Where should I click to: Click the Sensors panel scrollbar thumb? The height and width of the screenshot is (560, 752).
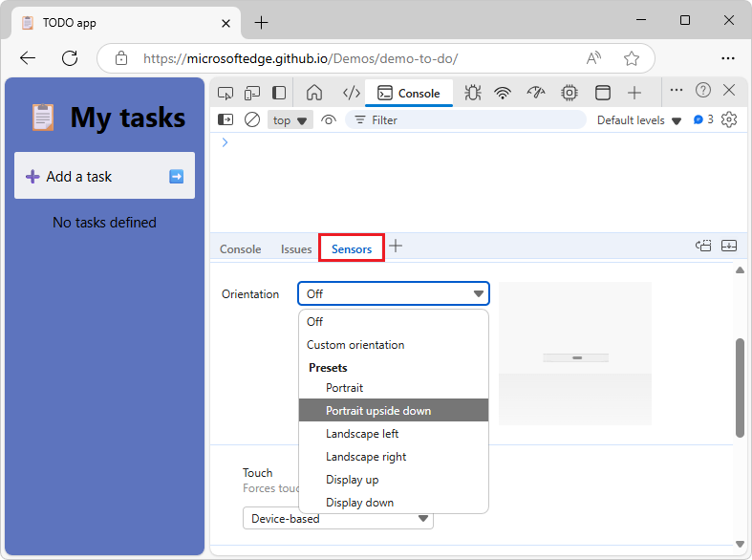(740, 387)
